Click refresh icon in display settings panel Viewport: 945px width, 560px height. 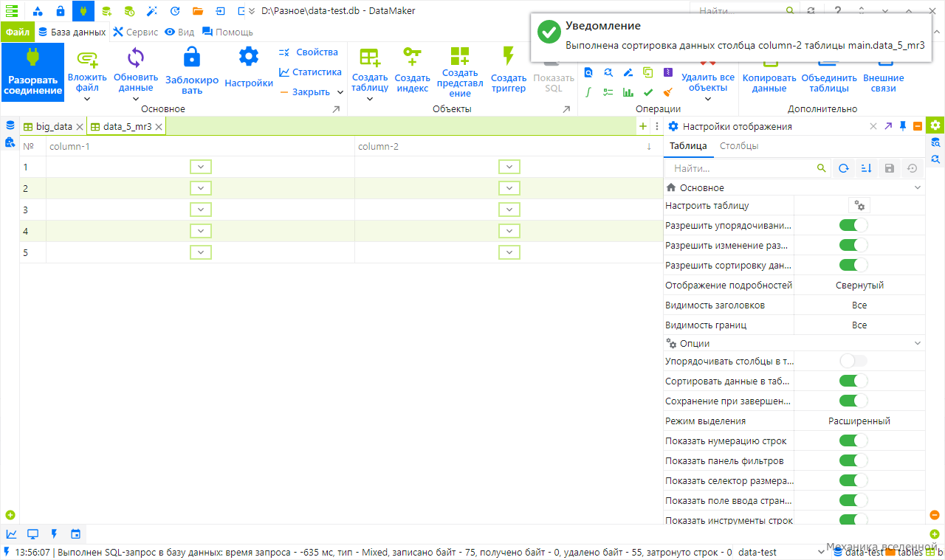tap(843, 169)
